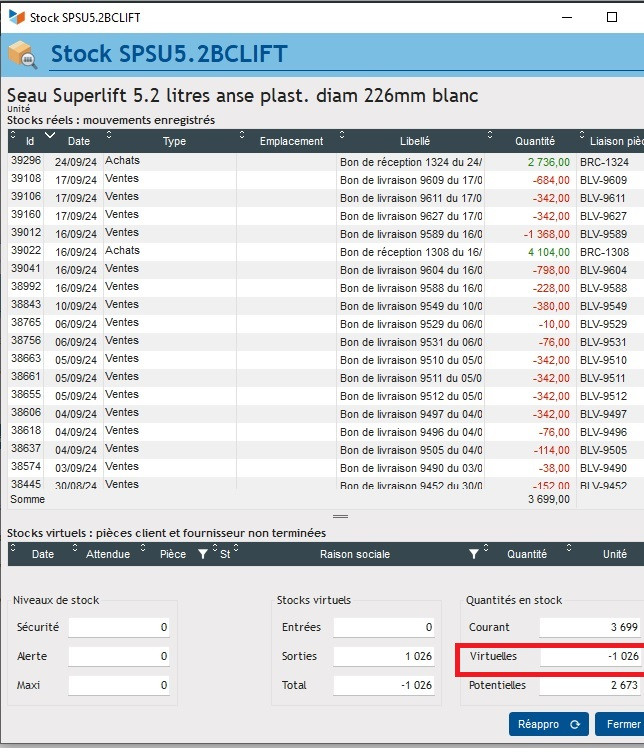Click the app logo in title bar
The image size is (644, 754).
pyautogui.click(x=16, y=17)
